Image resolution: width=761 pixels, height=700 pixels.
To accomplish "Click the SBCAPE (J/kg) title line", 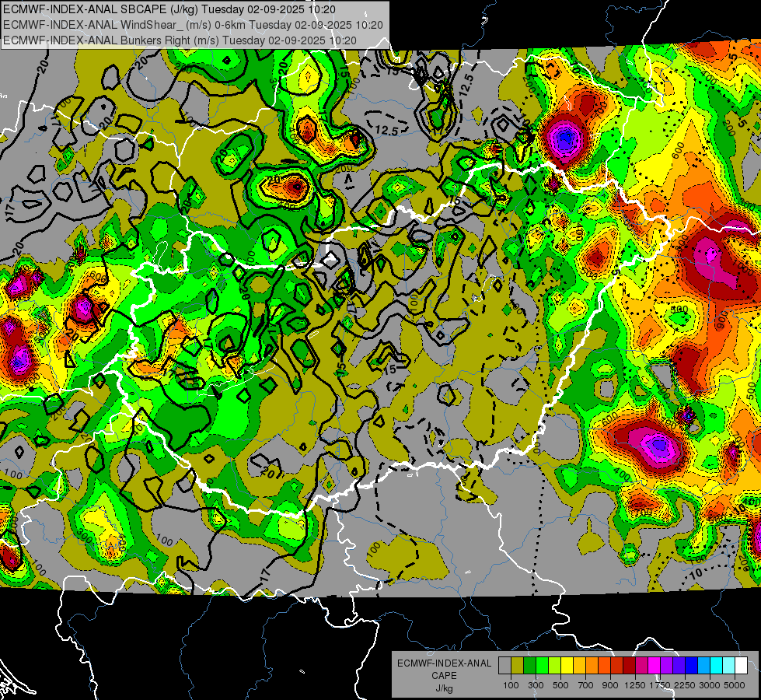I will (169, 9).
